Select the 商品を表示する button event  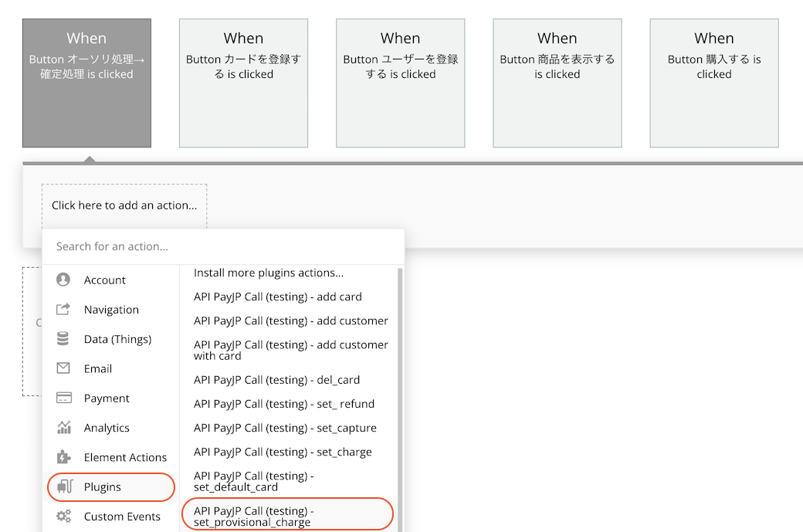557,83
